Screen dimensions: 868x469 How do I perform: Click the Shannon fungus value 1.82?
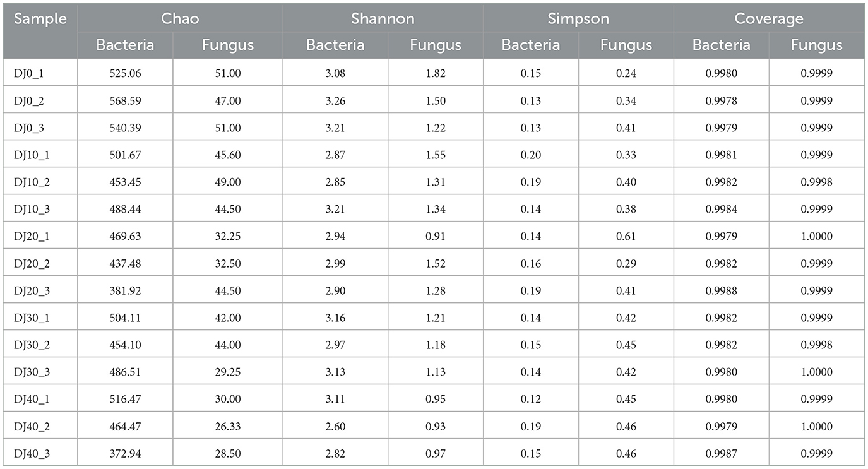coord(436,73)
